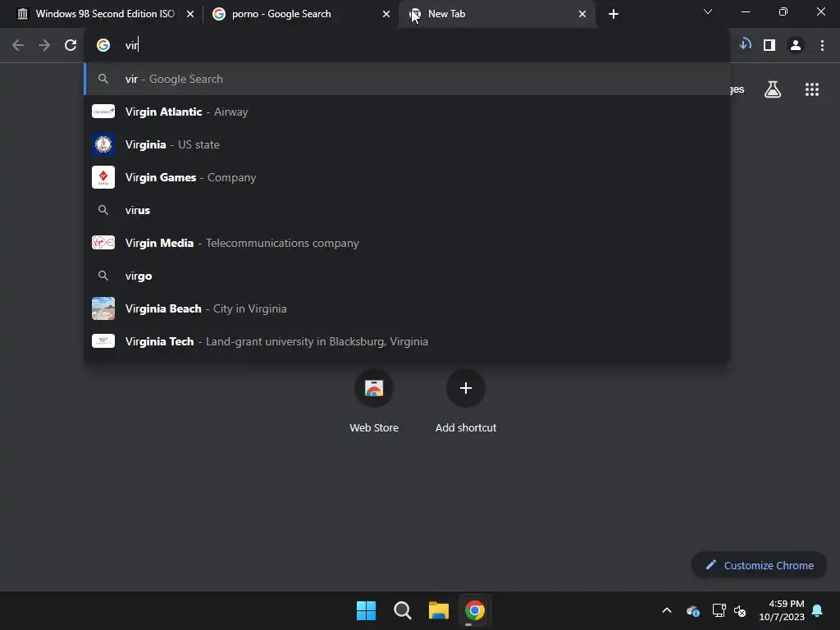Open the notification bell
840x630 pixels.
[x=818, y=610]
